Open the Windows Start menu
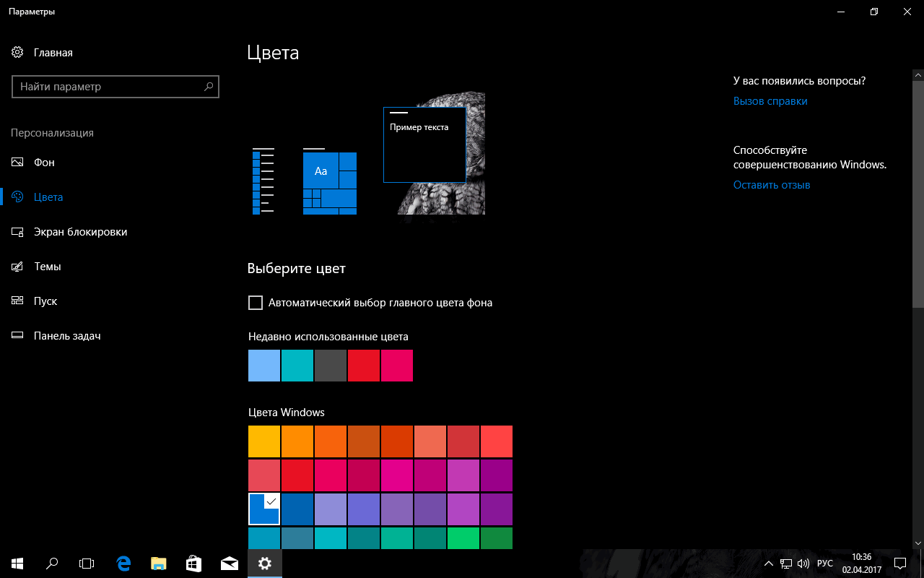 [17, 564]
